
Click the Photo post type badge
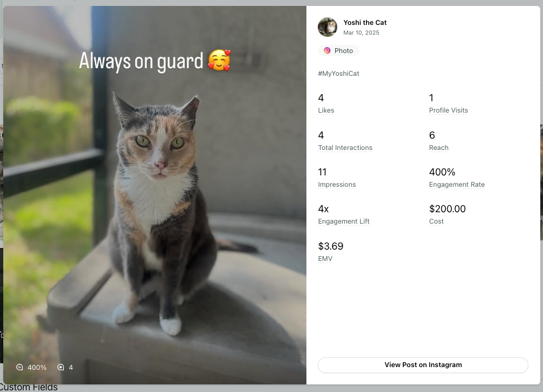338,50
